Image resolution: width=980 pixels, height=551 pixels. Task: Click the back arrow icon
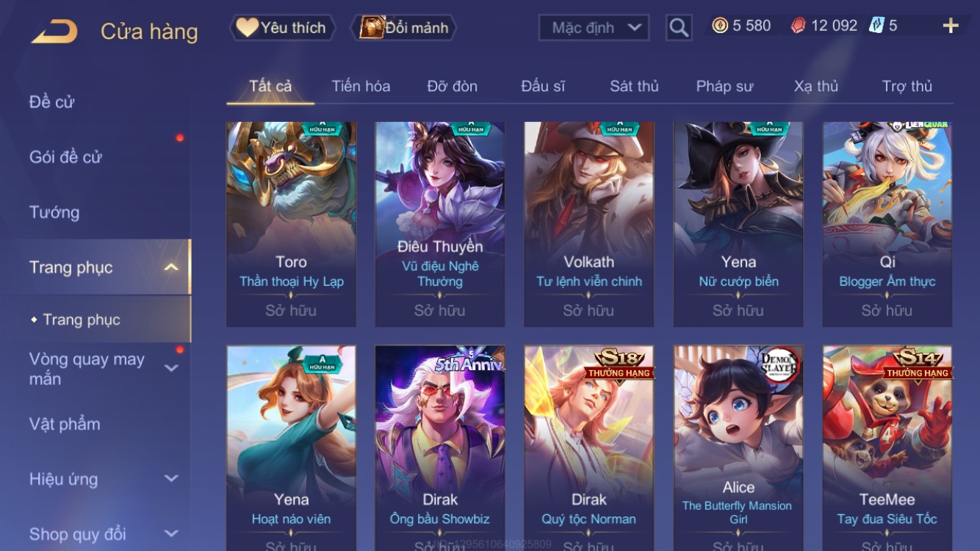point(54,32)
